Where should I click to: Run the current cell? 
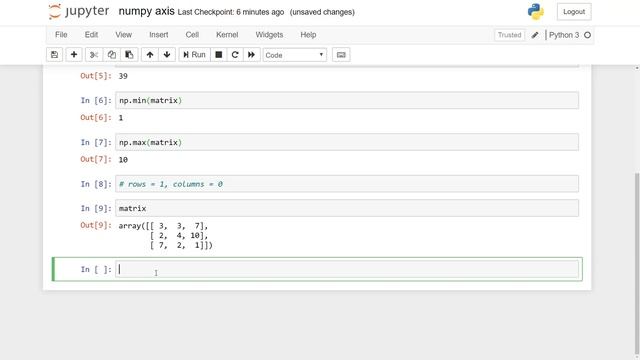194,55
